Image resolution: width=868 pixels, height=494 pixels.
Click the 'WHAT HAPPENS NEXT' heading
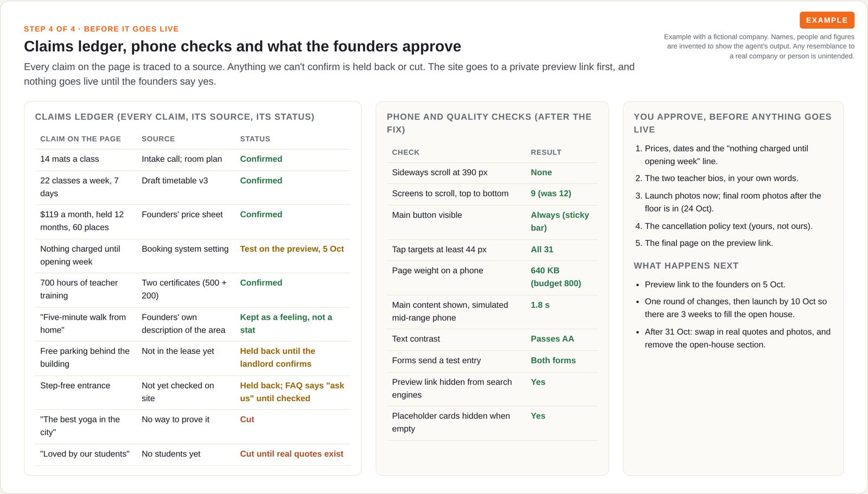(686, 265)
